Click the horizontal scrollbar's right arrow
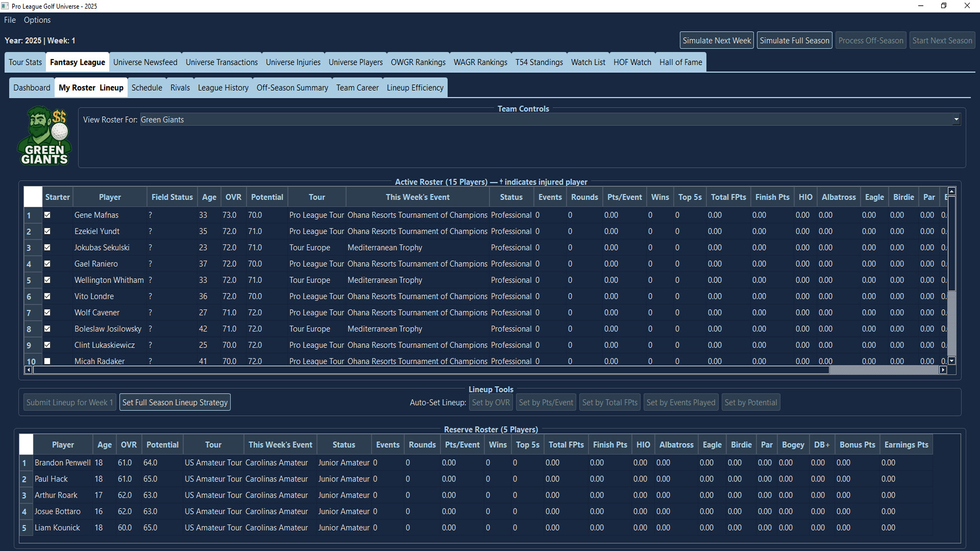This screenshot has width=980, height=551. tap(944, 370)
